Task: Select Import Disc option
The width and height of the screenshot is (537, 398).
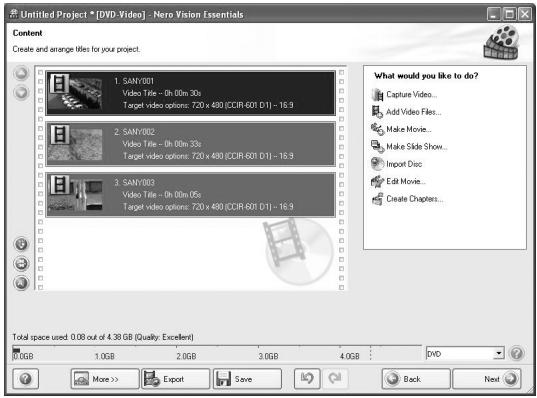Action: [x=404, y=164]
